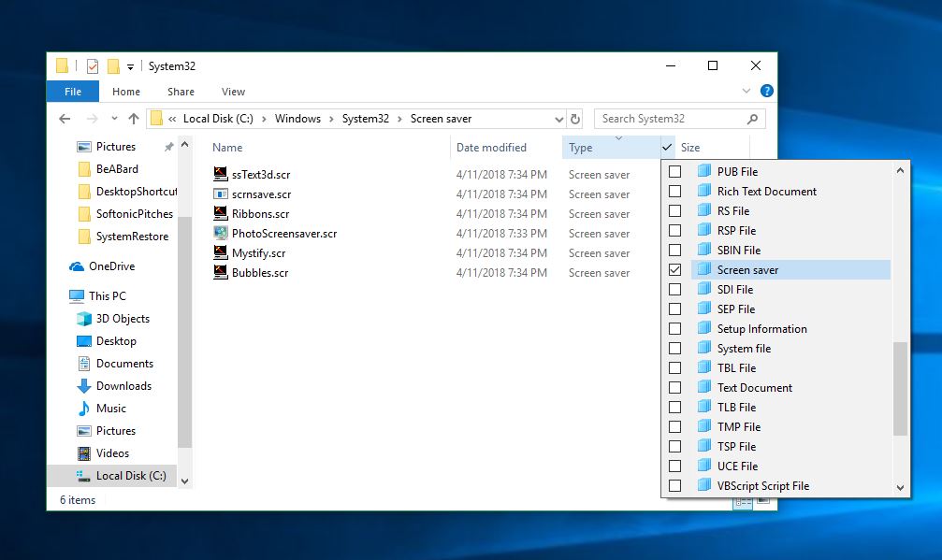Click the Up directory arrow icon

click(x=133, y=119)
